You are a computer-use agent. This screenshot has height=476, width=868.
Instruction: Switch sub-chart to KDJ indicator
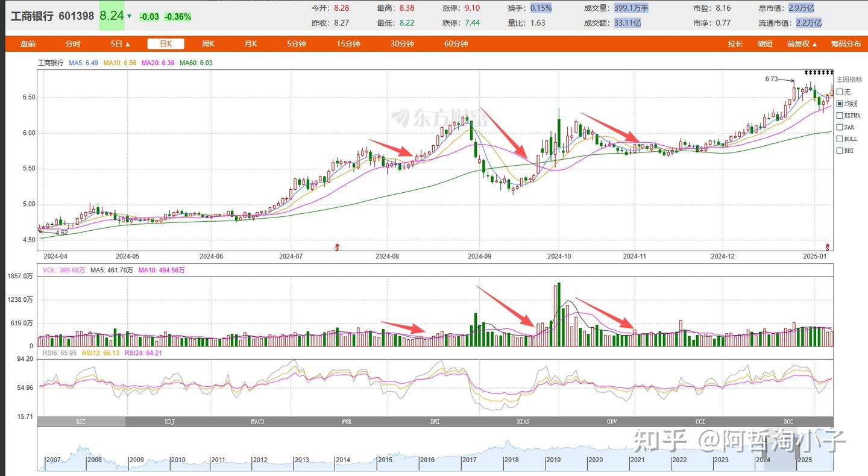point(170,422)
